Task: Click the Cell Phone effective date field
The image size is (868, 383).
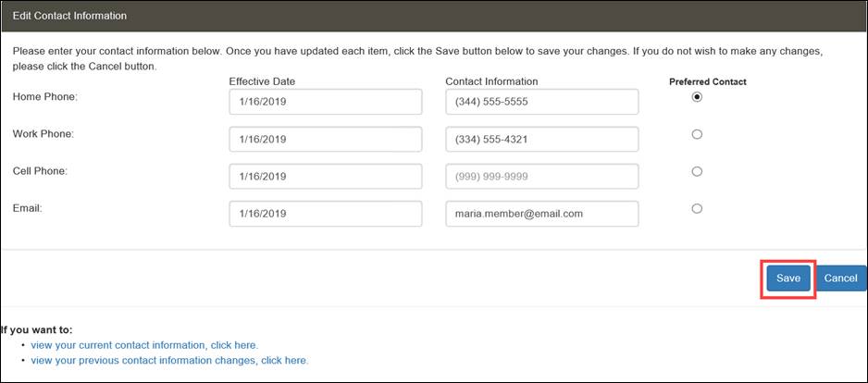Action: point(326,177)
